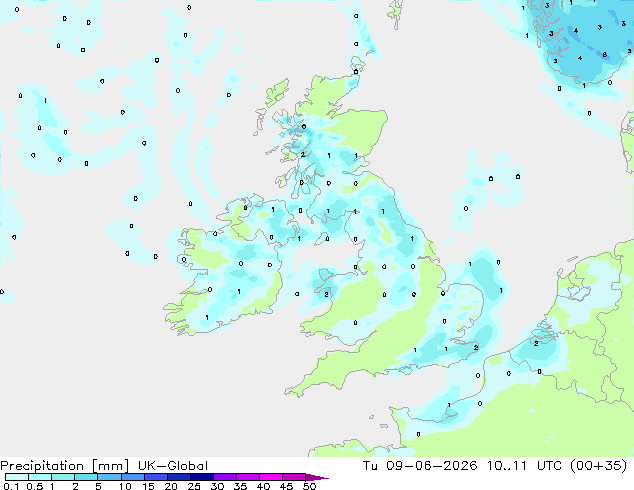Click the 0.1–0.5 mm palest cyan legend swatch

click(x=17, y=477)
